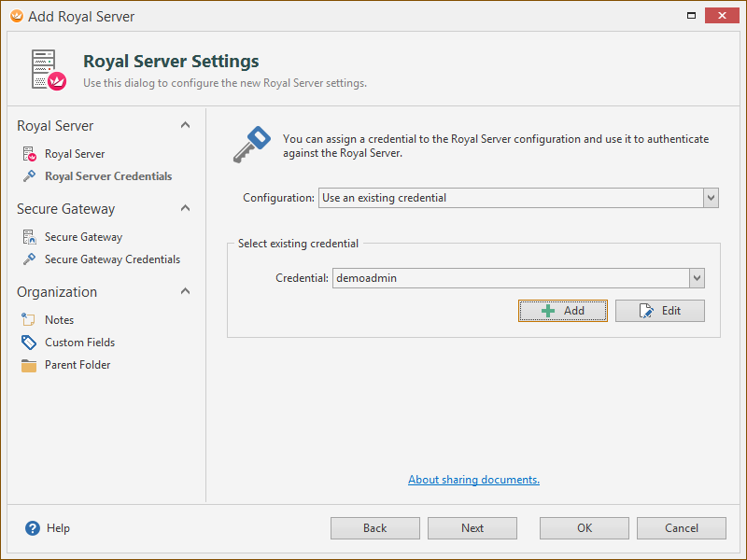Open the About sharing documents link
Image resolution: width=747 pixels, height=560 pixels.
click(x=474, y=480)
